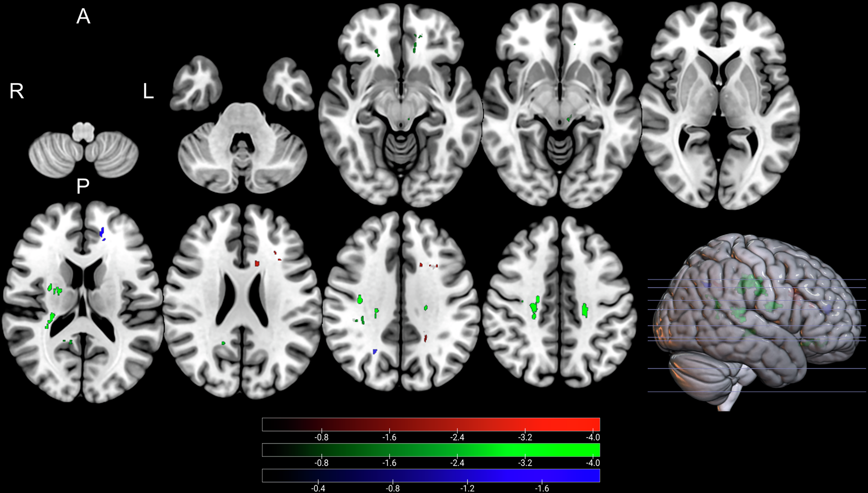Click the posterior 'P' orientation label
Image resolution: width=868 pixels, height=493 pixels.
(83, 186)
